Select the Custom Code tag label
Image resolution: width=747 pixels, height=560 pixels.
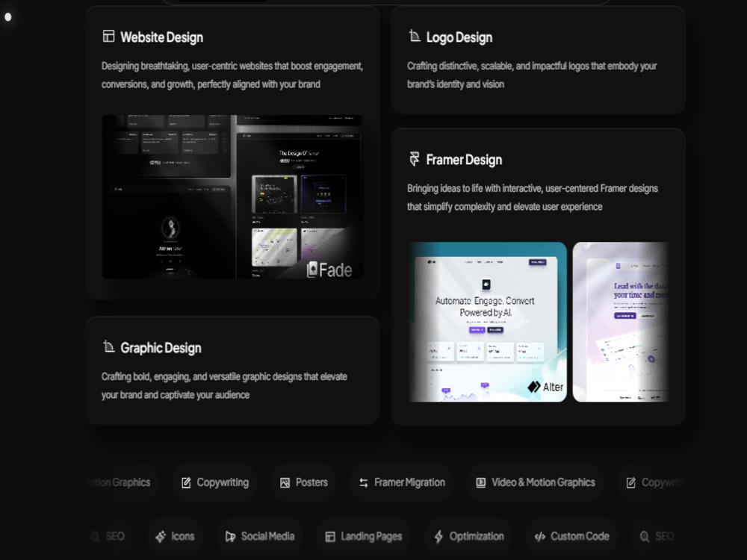tap(580, 536)
